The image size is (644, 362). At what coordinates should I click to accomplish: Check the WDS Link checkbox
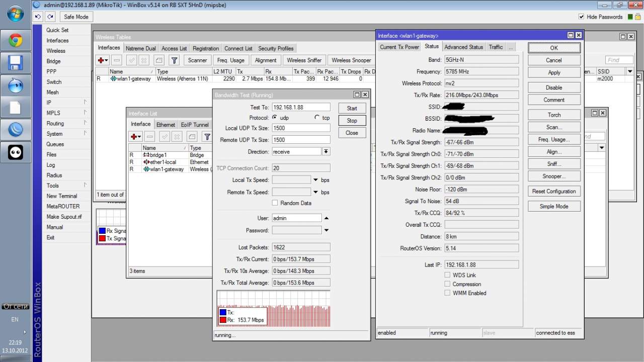pos(447,275)
